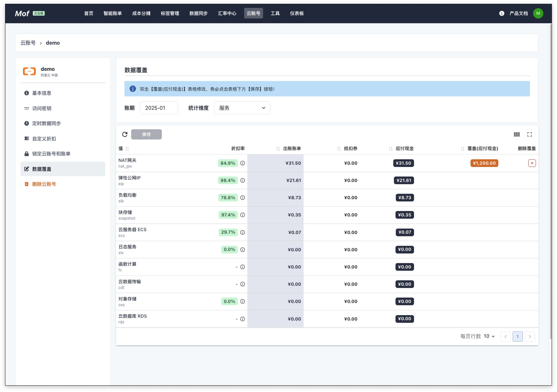Show discount info icon for 函数计算 row
Viewport: 557px width, 392px height.
click(242, 267)
